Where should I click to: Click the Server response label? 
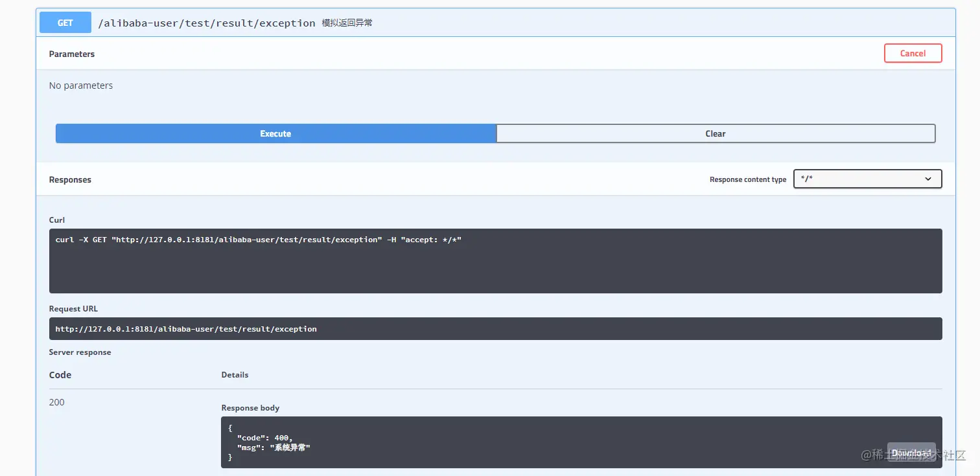80,352
